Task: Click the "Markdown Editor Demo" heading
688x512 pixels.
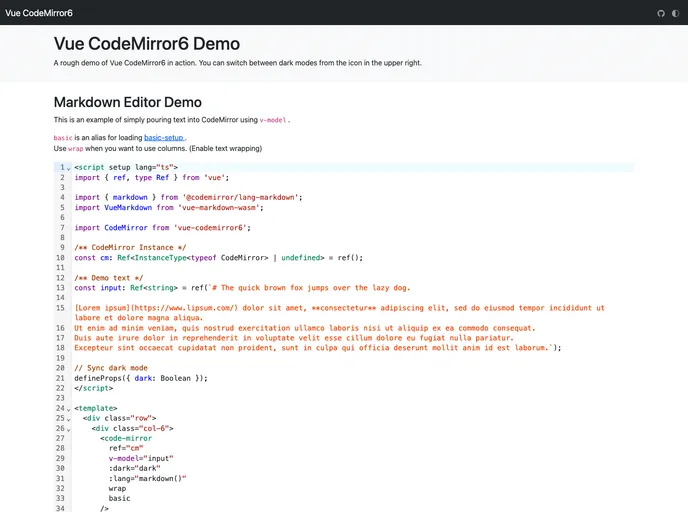Action: [128, 102]
